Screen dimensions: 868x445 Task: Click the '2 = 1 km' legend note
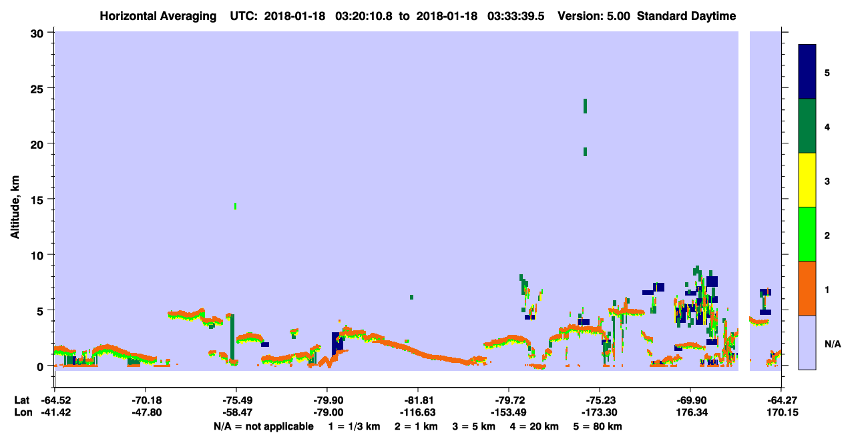[417, 426]
